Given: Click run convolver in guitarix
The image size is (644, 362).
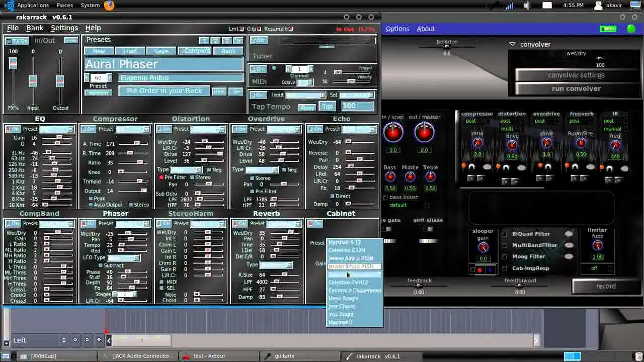Looking at the screenshot, I should 576,88.
